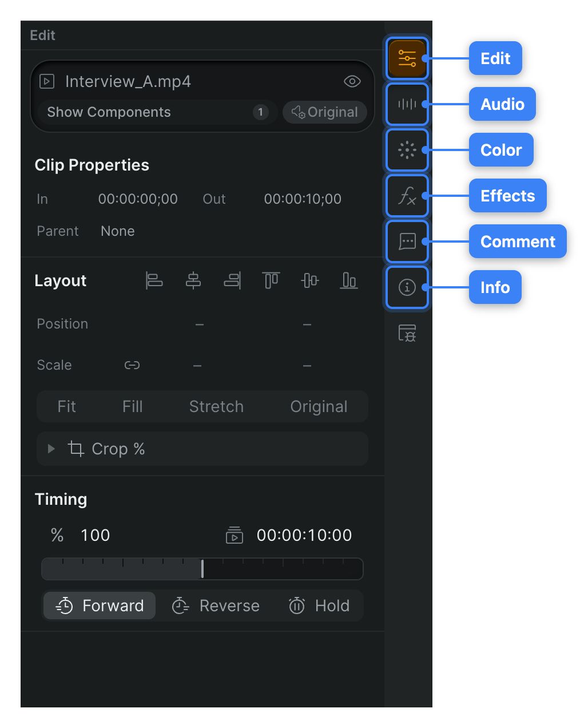The image size is (588, 728).
Task: Click the Crop icon
Action: point(76,449)
